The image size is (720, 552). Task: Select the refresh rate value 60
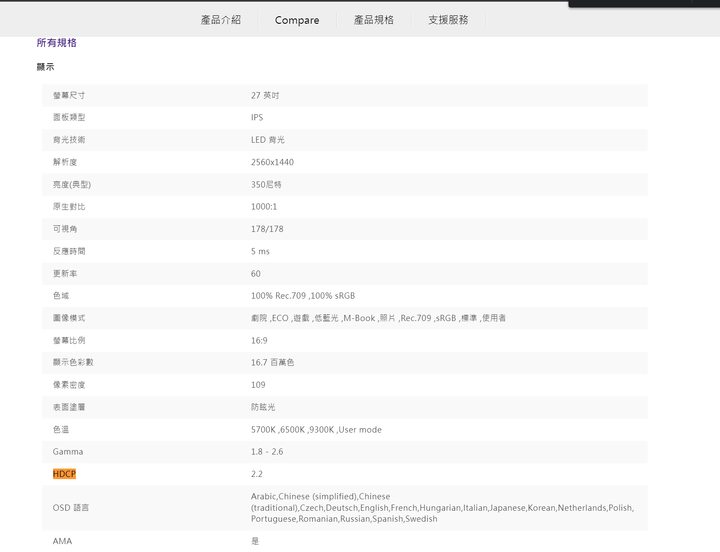(x=256, y=274)
